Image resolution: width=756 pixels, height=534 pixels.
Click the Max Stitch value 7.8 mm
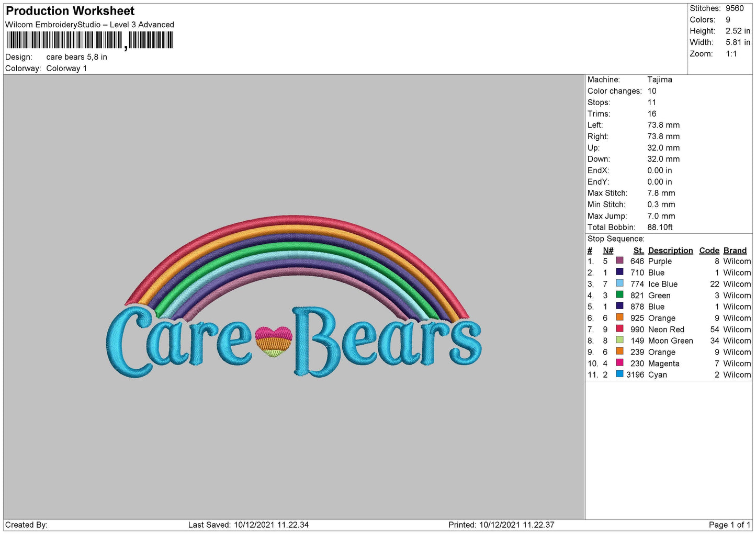point(661,193)
